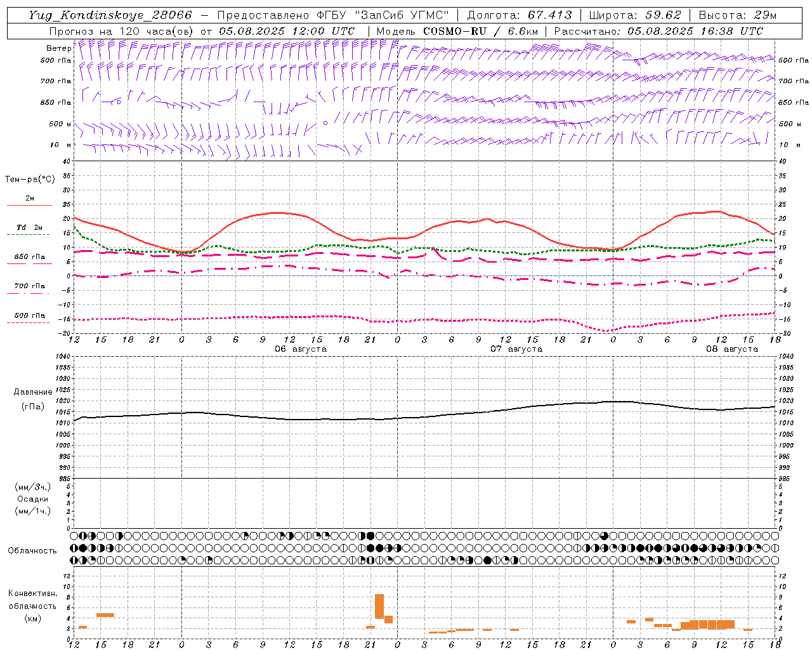Click the station title Yug_Kondinskoye_28066
This screenshot has height=650, width=812.
coord(110,15)
